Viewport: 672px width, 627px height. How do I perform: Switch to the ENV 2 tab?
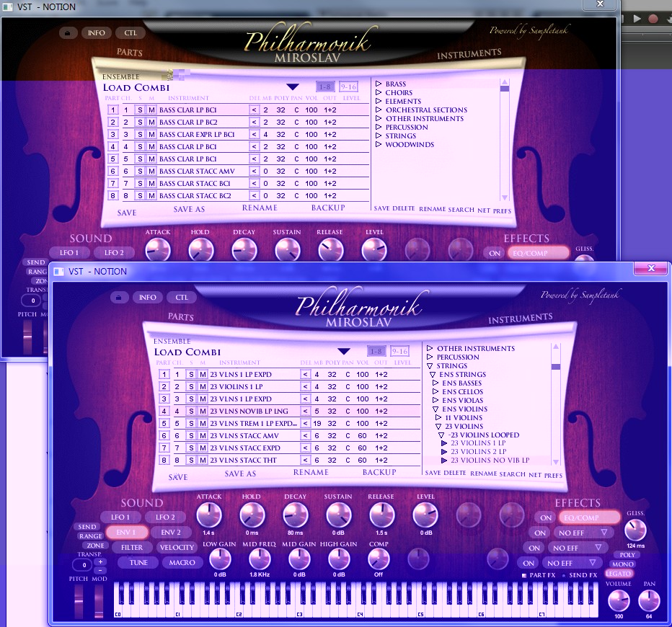click(x=171, y=533)
